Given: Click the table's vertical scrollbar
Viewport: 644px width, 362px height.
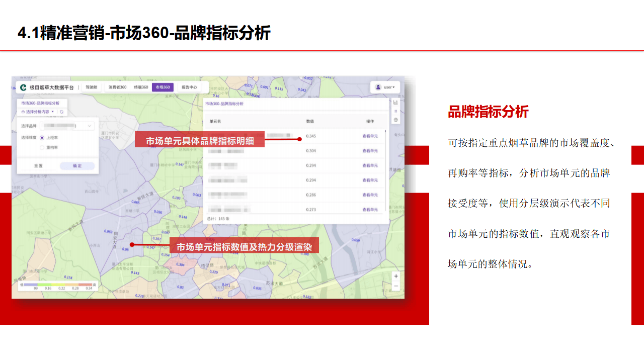Looking at the screenshot, I should click(x=386, y=171).
